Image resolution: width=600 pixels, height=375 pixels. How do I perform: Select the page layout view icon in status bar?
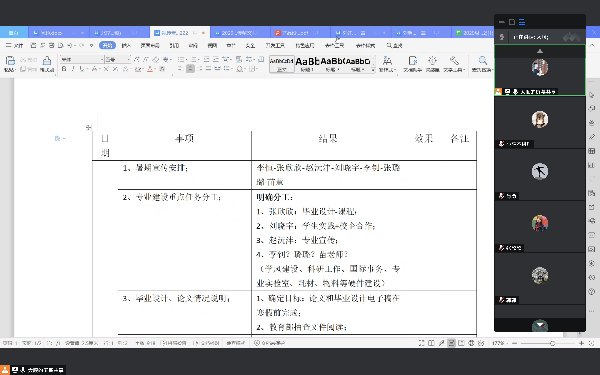(x=452, y=343)
